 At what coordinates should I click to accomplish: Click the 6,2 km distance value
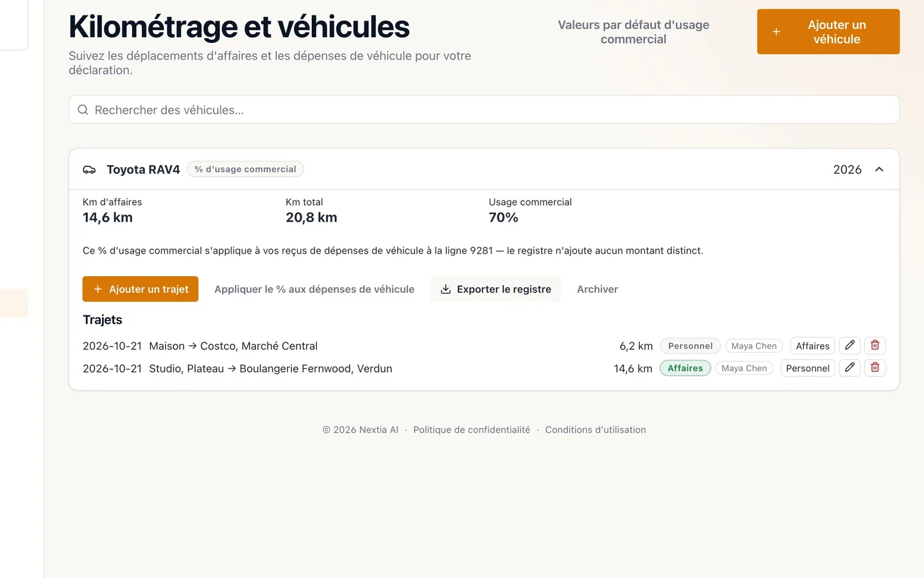pos(636,346)
